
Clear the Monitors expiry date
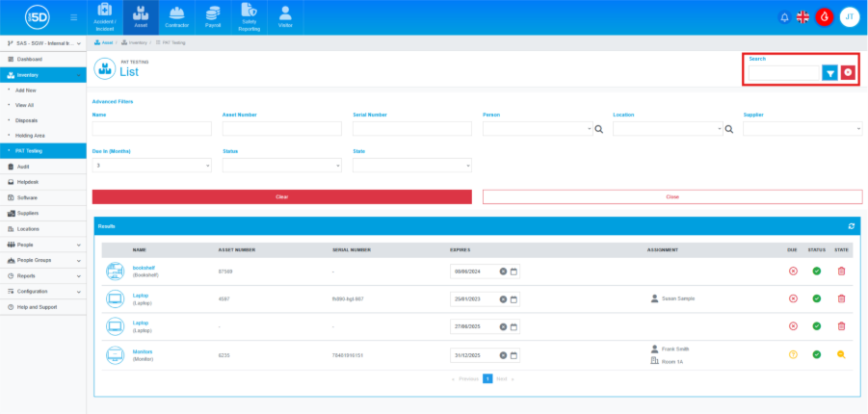[x=503, y=354]
